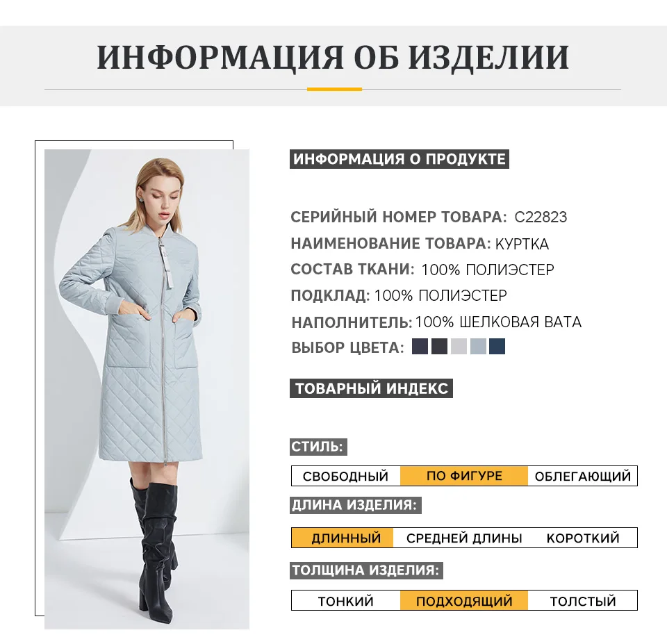Viewport: 667px width, 644px height.
Task: Click the serial number C22823
Action: 541,217
